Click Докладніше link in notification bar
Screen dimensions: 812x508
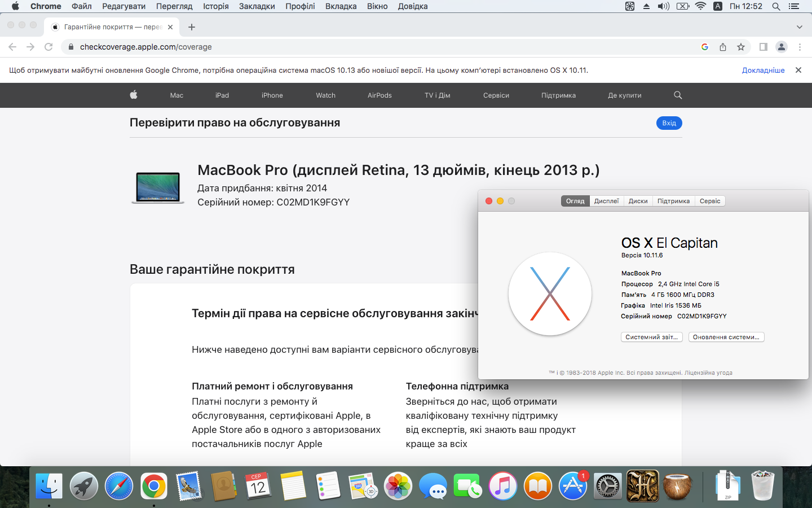tap(764, 70)
